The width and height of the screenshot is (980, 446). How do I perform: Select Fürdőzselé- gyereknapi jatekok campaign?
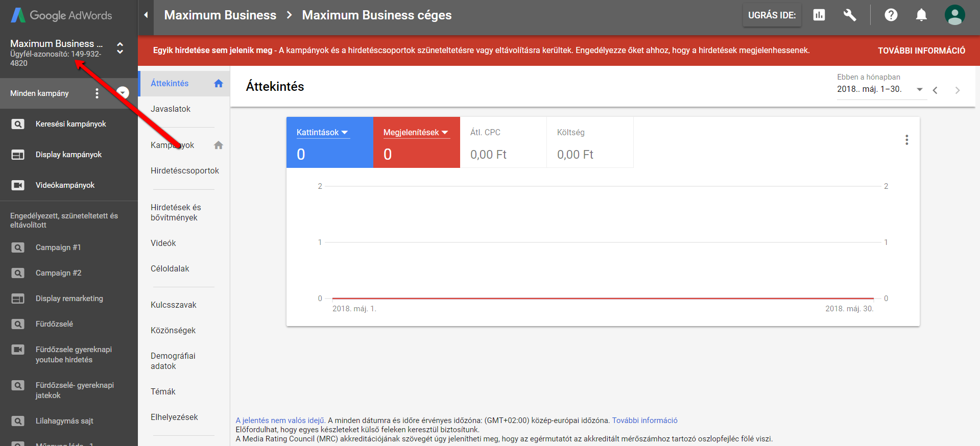pyautogui.click(x=75, y=390)
